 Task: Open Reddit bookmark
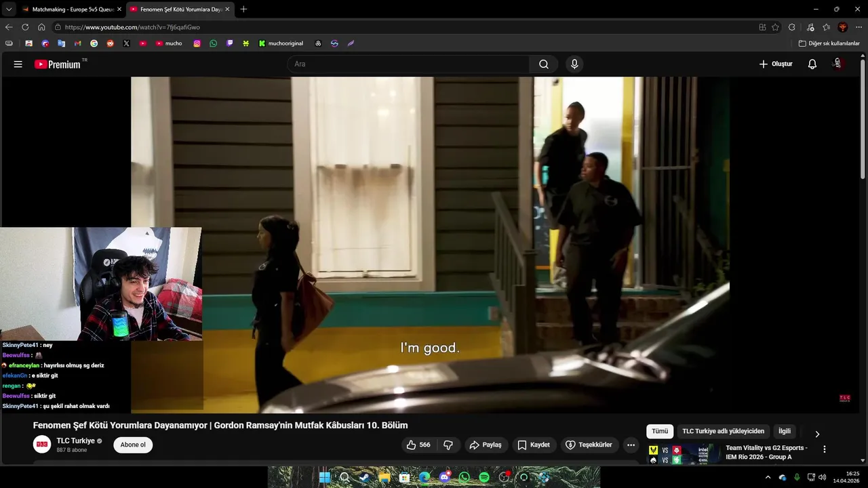(x=110, y=43)
